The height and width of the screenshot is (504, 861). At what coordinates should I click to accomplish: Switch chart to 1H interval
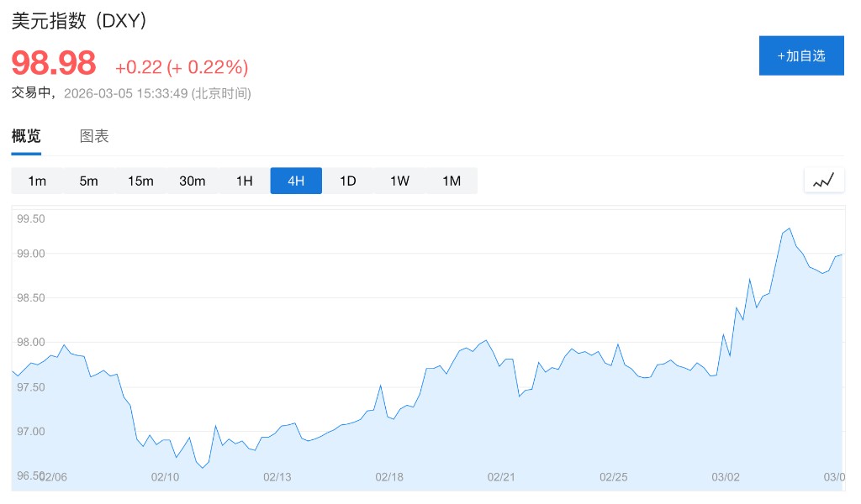(x=244, y=181)
